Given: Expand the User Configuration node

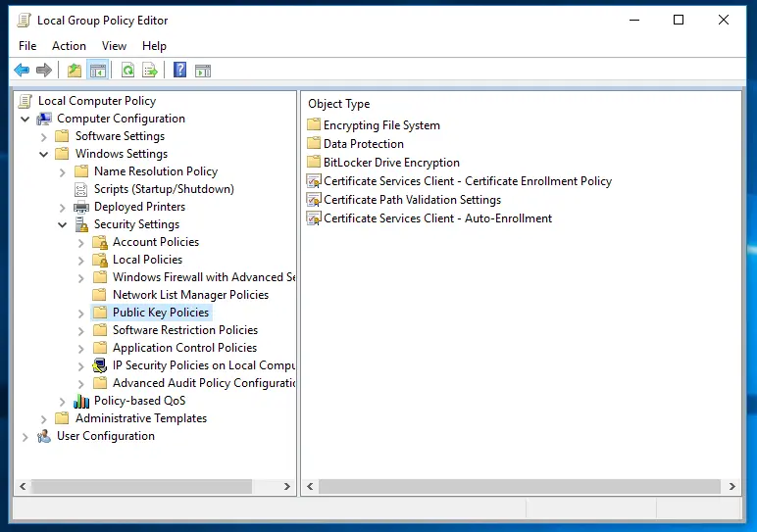Looking at the screenshot, I should pos(25,436).
